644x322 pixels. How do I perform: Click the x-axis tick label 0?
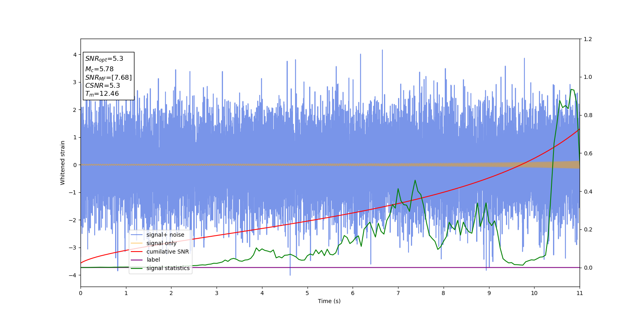(80, 293)
